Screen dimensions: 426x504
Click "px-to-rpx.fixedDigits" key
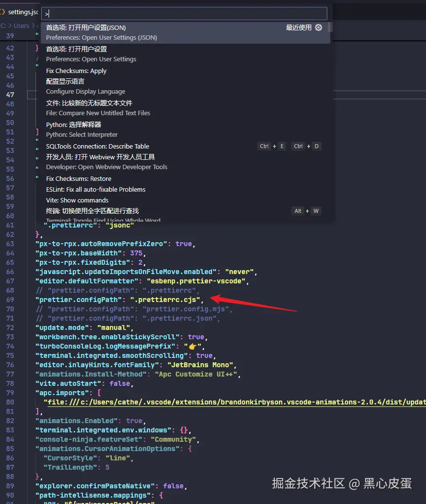(x=82, y=262)
